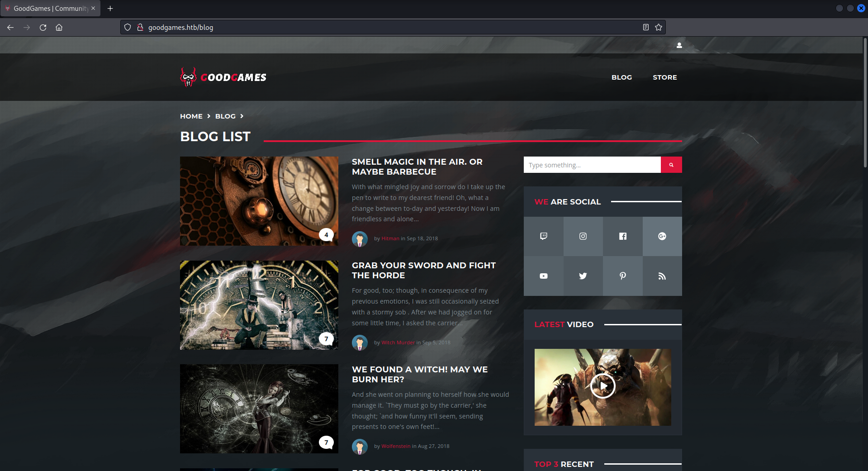
Task: Bookmark this page with the star icon
Action: pyautogui.click(x=659, y=27)
